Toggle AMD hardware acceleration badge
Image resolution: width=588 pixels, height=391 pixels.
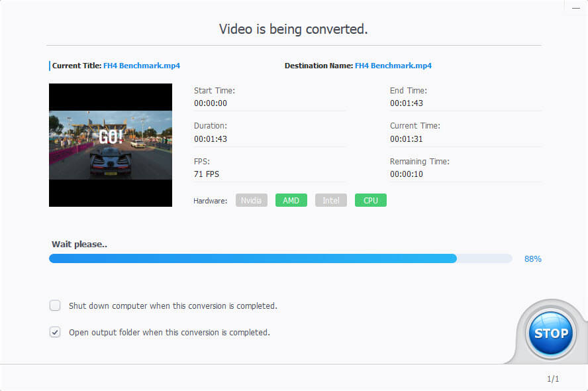point(291,200)
